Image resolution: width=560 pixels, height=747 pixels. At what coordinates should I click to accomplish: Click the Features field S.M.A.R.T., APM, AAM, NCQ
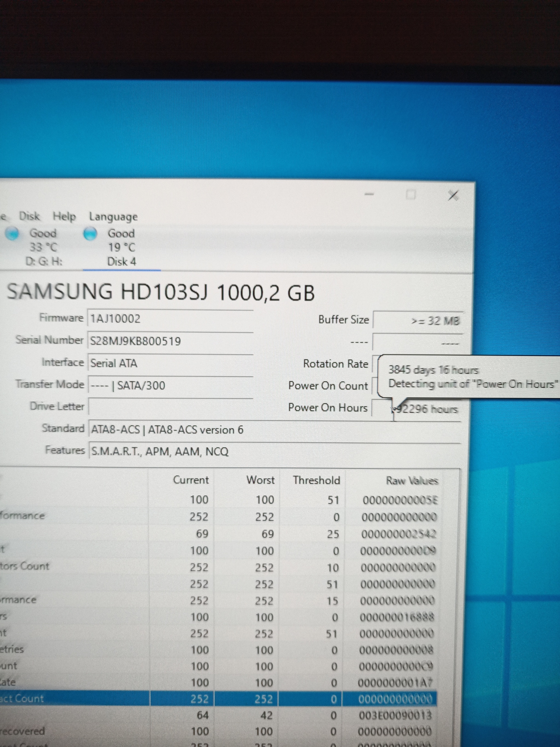[x=274, y=452]
